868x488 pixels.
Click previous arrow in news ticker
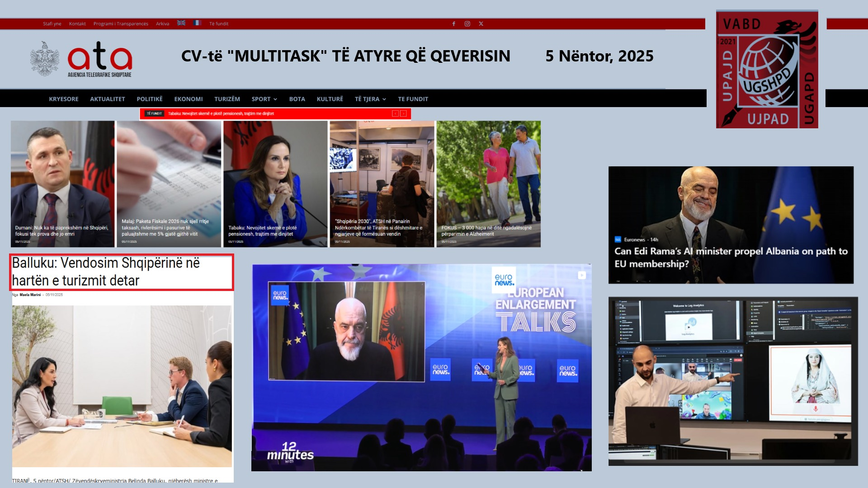395,114
